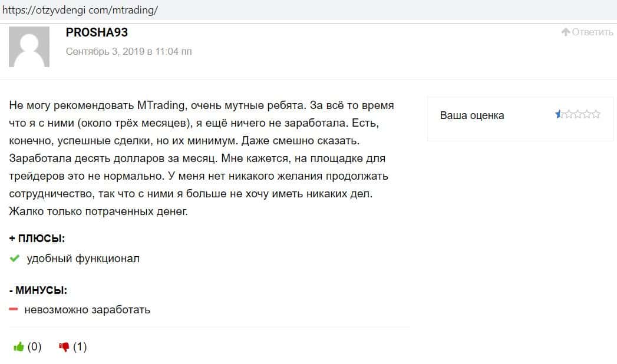The width and height of the screenshot is (617, 364).
Task: Click the like count (0)
Action: point(35,347)
